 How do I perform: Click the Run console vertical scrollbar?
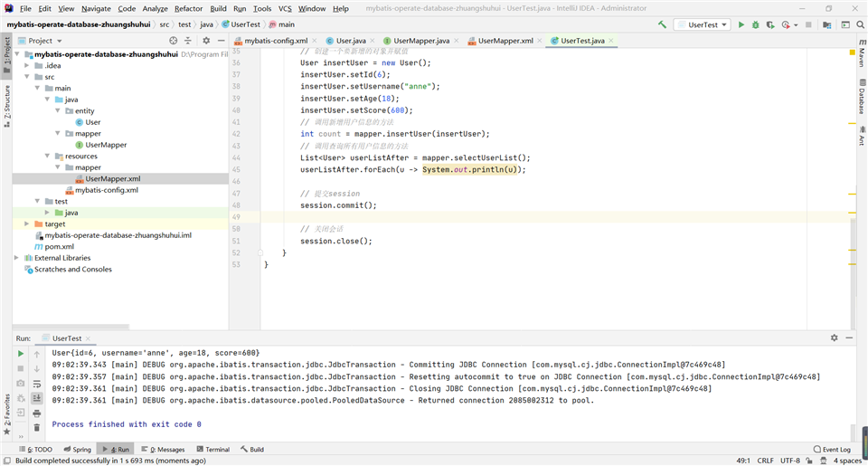click(853, 433)
